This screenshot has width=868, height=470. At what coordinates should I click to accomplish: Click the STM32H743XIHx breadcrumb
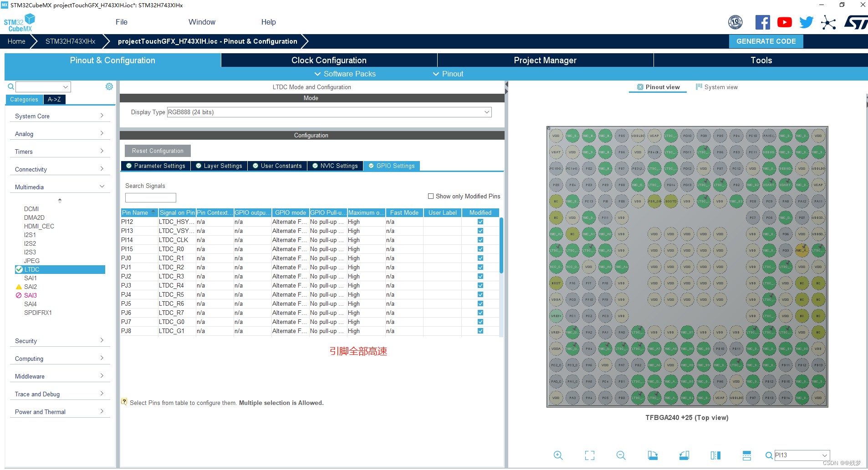(x=70, y=41)
